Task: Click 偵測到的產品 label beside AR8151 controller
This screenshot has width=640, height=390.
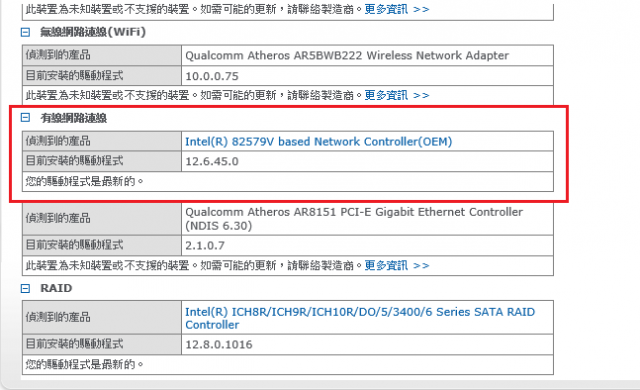Action: 58,219
